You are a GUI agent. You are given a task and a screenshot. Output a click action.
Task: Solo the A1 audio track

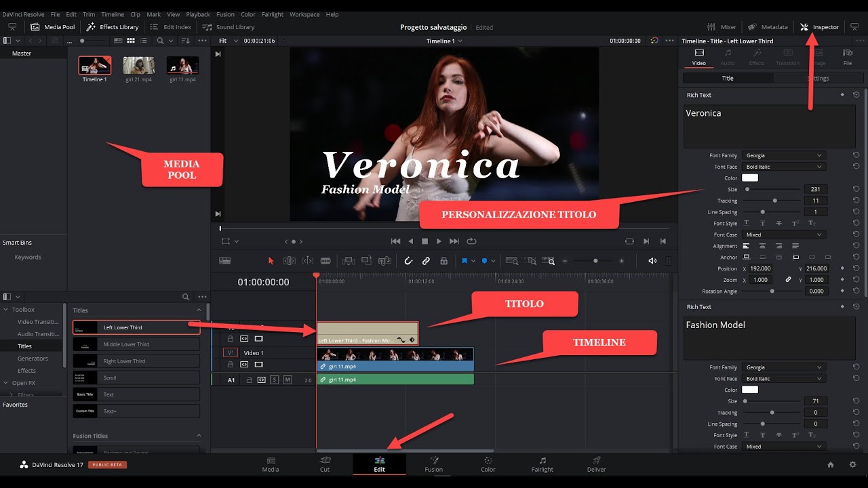[275, 380]
